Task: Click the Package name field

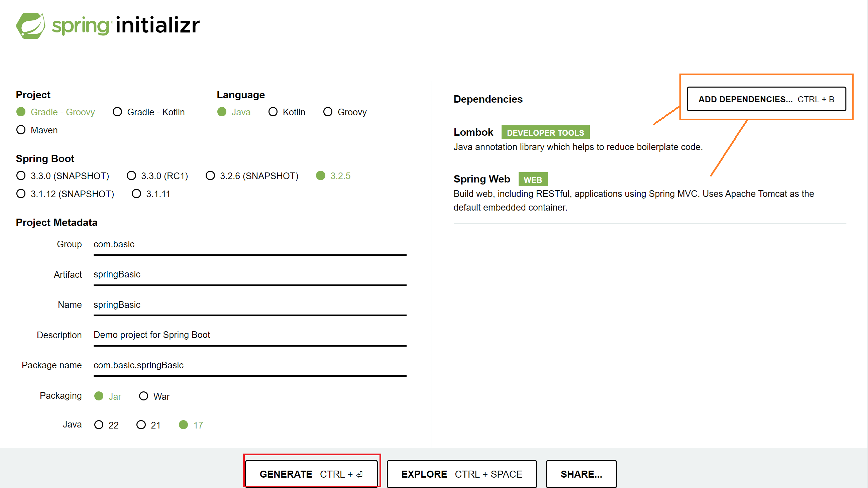Action: [249, 365]
